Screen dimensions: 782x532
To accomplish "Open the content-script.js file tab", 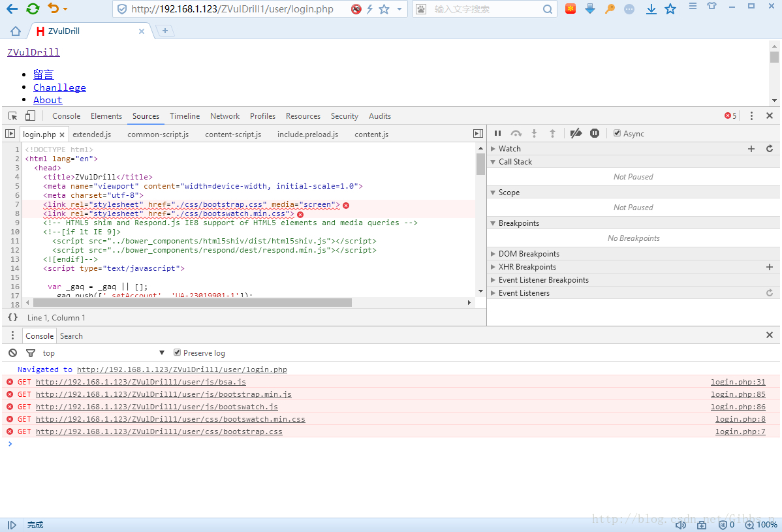I will tap(233, 134).
